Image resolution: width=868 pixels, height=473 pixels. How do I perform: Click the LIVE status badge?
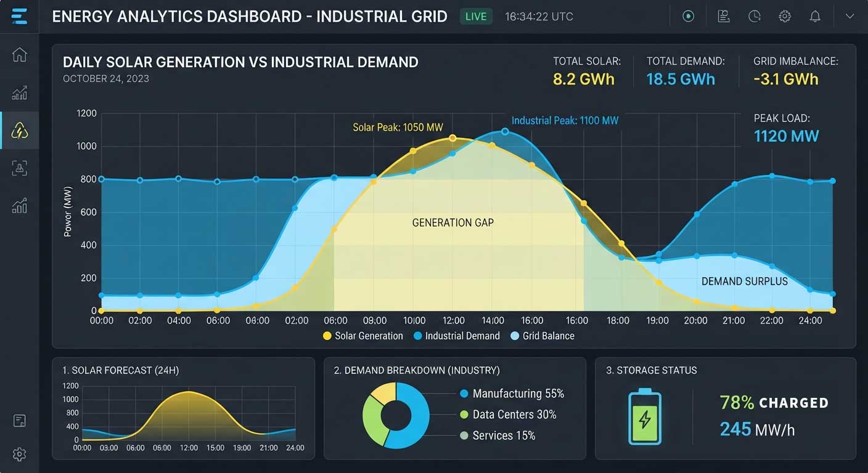coord(476,17)
